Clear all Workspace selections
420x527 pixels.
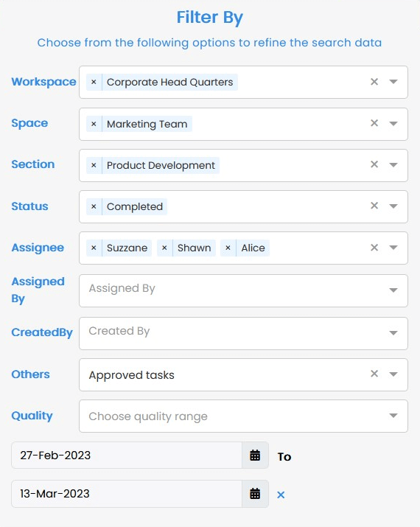(374, 82)
